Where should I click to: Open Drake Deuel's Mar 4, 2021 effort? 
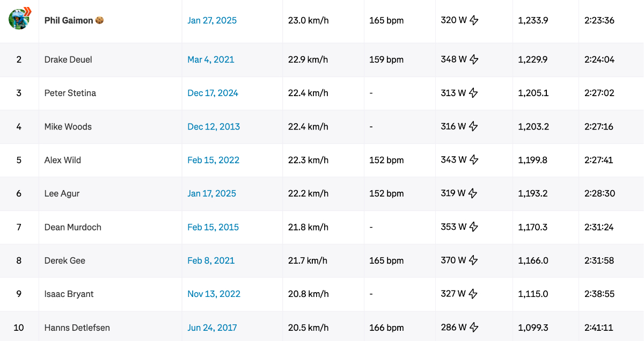211,60
